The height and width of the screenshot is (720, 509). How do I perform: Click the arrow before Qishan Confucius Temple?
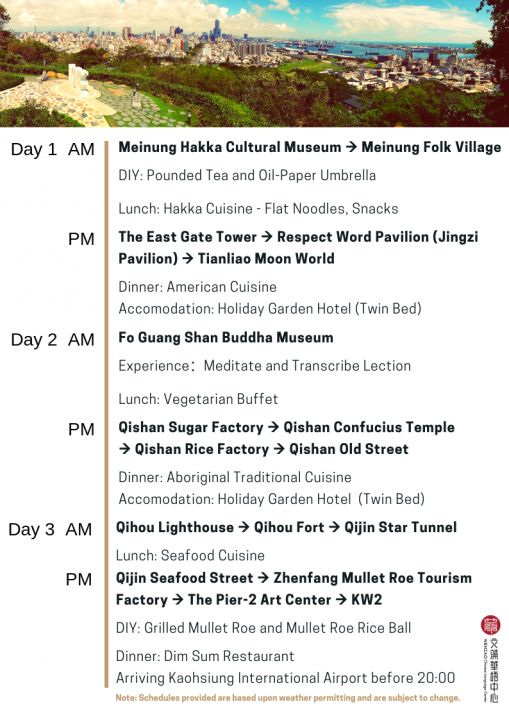click(x=273, y=428)
